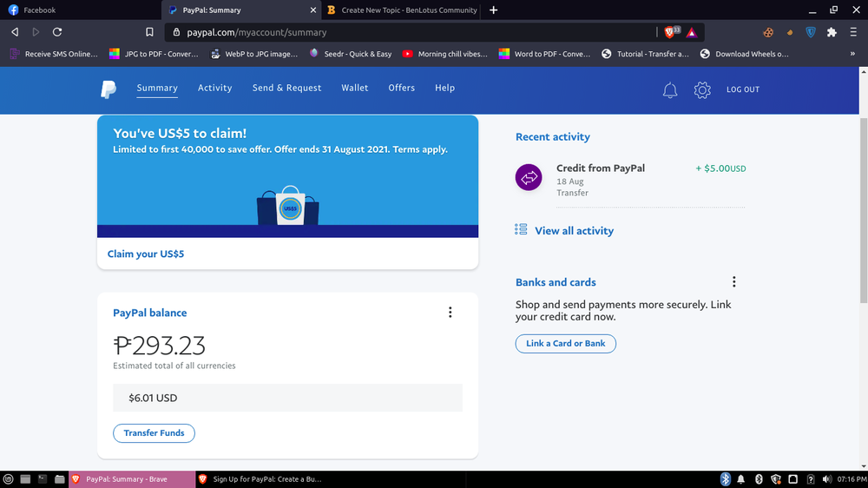Open a new browser tab with plus
The height and width of the screenshot is (488, 868).
493,10
